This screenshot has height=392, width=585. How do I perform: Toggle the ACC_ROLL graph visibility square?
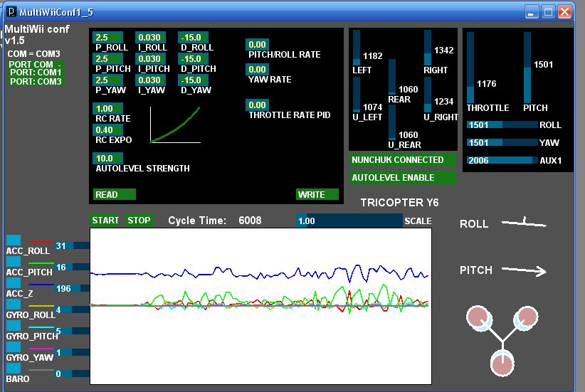pyautogui.click(x=13, y=240)
